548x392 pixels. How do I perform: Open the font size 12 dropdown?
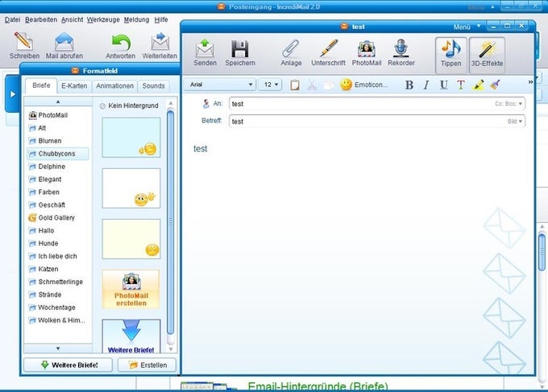(270, 85)
